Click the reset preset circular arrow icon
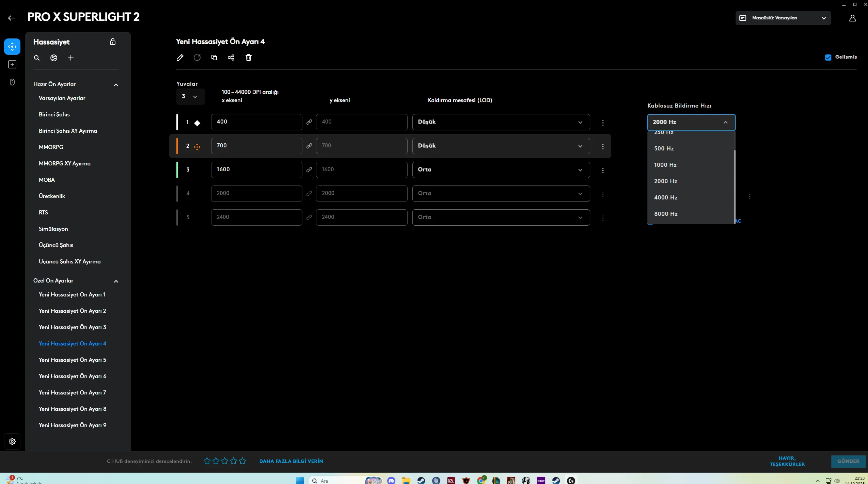 click(x=197, y=58)
